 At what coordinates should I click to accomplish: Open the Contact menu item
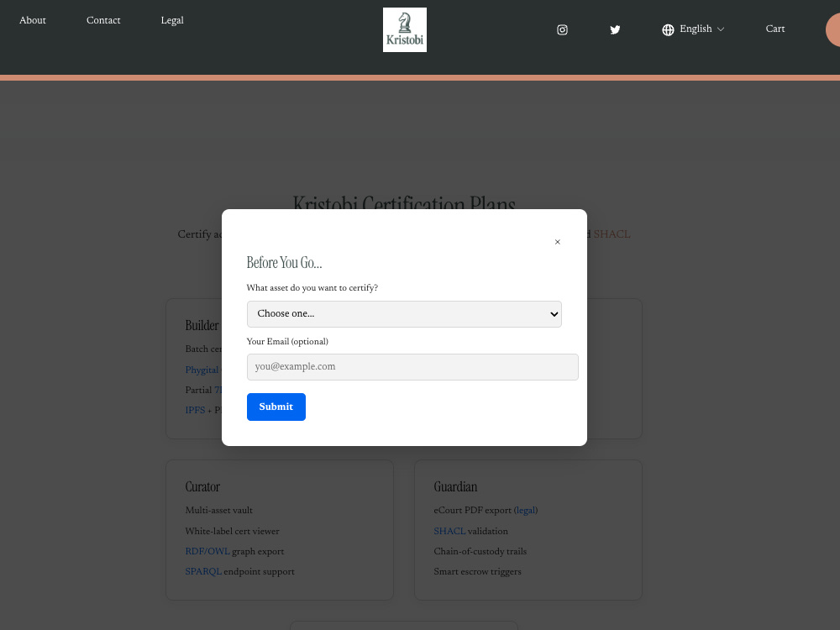tap(103, 20)
